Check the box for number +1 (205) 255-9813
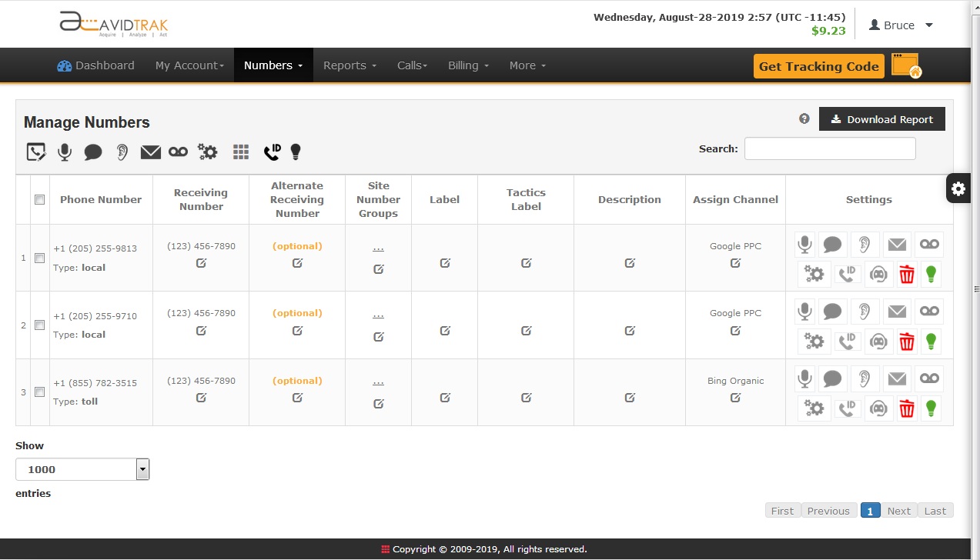This screenshot has height=560, width=980. [x=40, y=258]
